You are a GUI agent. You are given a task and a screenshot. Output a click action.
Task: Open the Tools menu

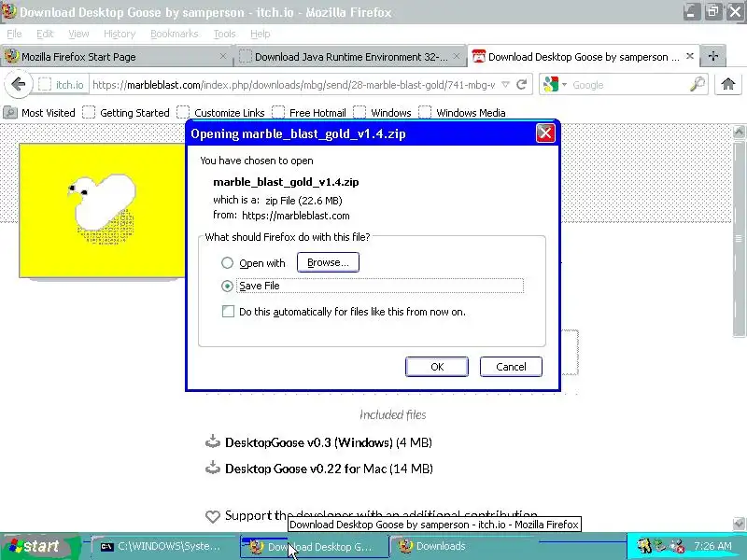224,34
